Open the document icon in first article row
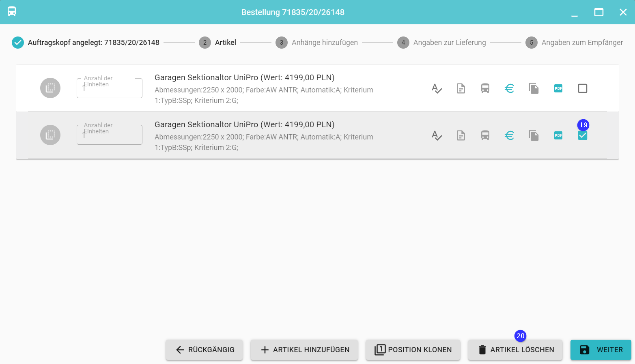 tap(461, 88)
